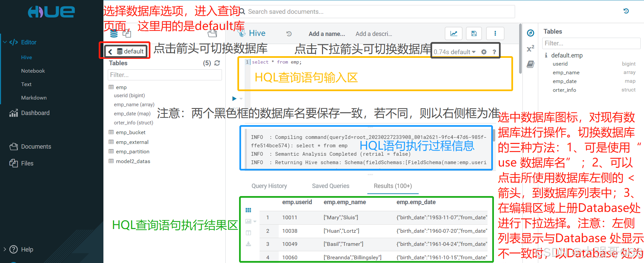Open the language reference book icon
644x263 pixels.
pyautogui.click(x=531, y=64)
